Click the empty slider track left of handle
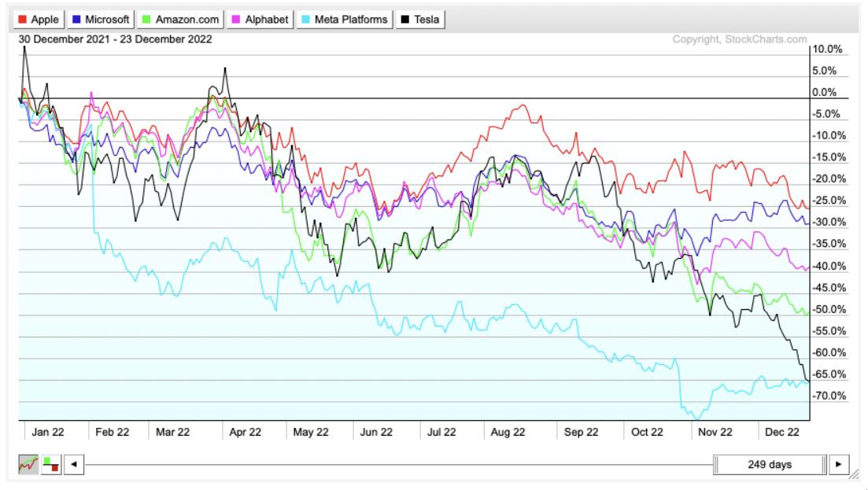 (393, 464)
